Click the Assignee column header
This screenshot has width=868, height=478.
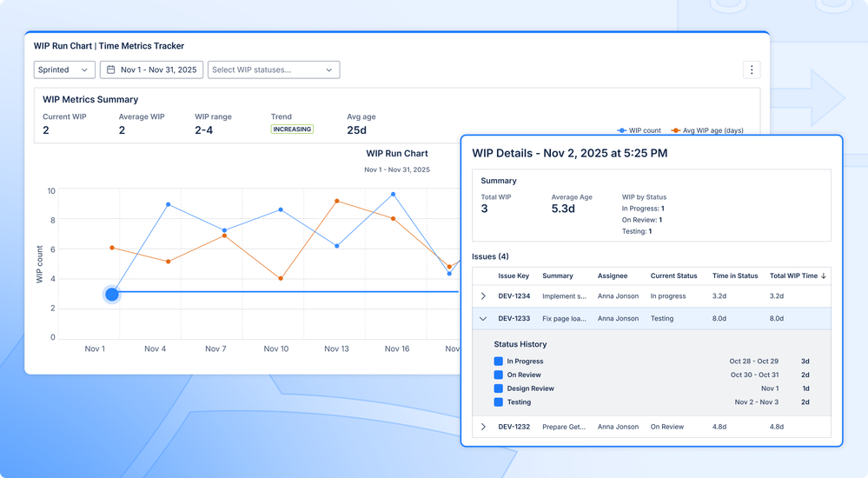click(x=613, y=276)
